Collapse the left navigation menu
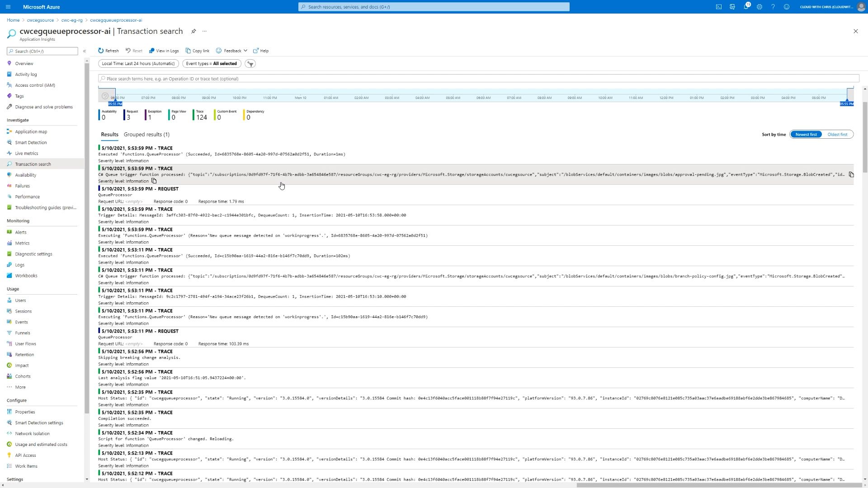This screenshot has width=868, height=488. point(85,51)
